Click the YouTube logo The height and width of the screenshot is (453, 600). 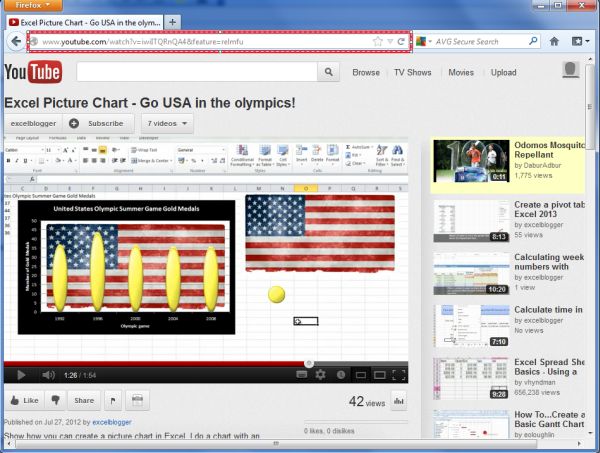pyautogui.click(x=33, y=72)
